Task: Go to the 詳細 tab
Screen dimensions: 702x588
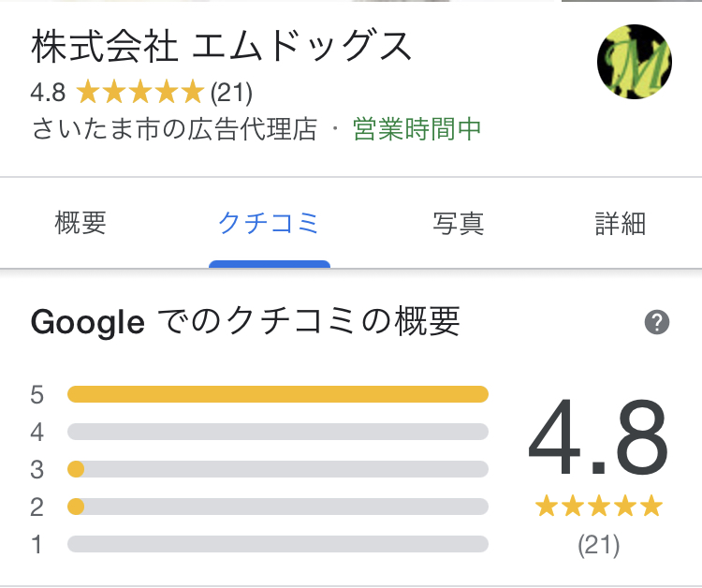Action: tap(621, 224)
